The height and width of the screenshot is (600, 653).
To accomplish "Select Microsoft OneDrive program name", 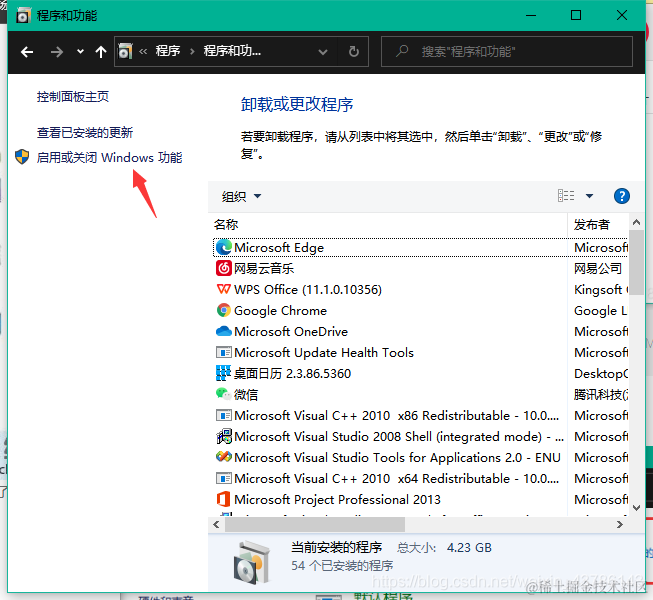I will point(291,331).
